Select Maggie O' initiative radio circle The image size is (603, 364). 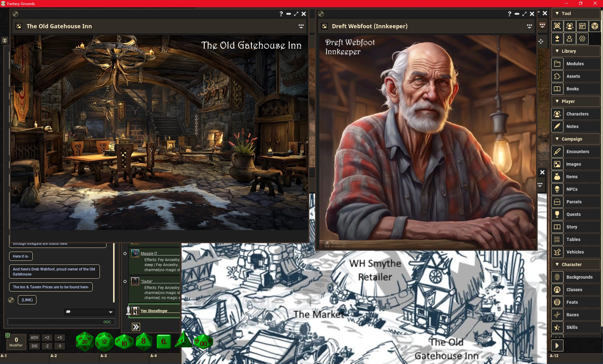[x=125, y=254]
